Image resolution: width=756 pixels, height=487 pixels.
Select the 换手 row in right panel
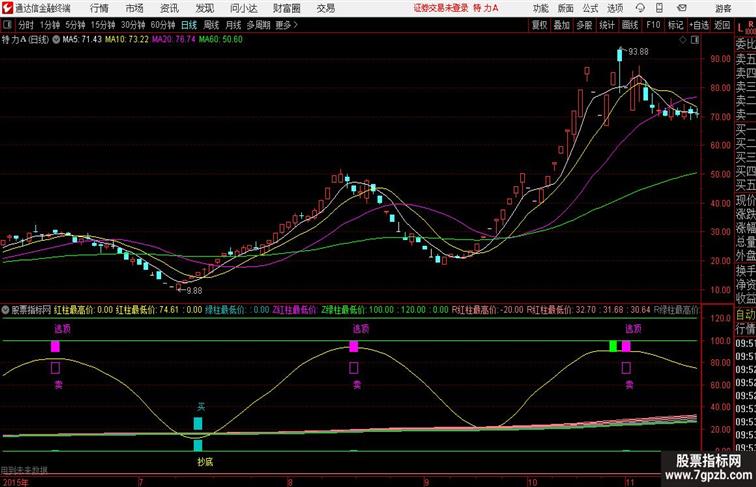click(745, 271)
